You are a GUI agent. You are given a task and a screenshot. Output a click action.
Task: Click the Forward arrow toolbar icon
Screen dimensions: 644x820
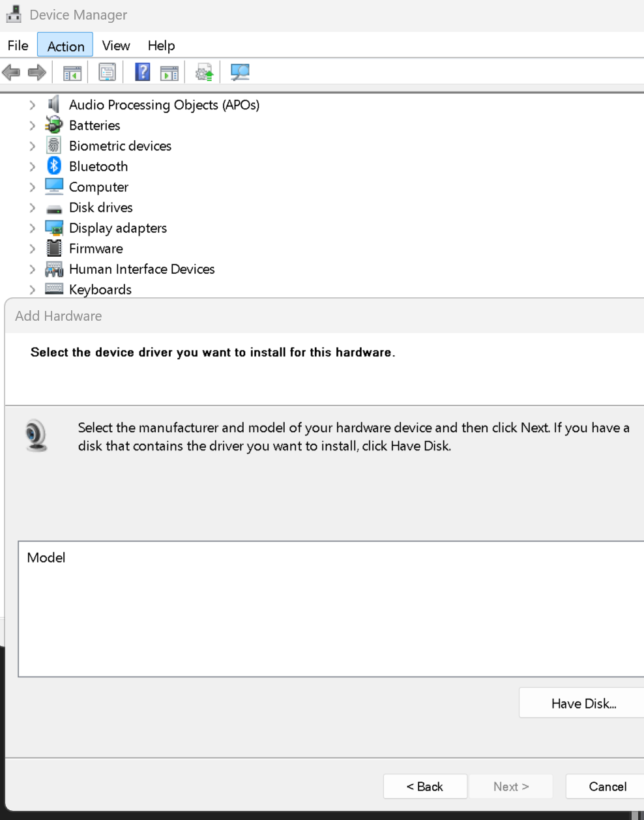pos(37,72)
